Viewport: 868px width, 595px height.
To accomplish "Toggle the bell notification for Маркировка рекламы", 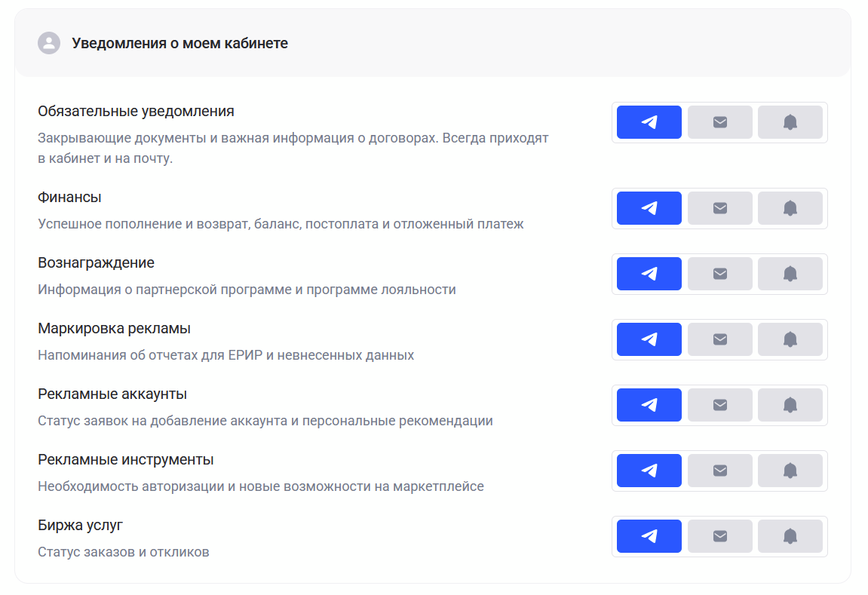I will (790, 339).
